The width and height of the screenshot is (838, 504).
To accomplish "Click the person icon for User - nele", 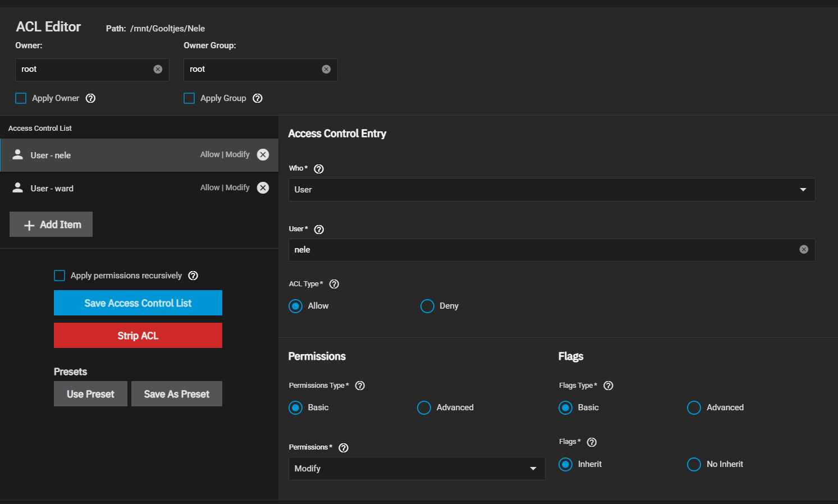I will [x=18, y=154].
